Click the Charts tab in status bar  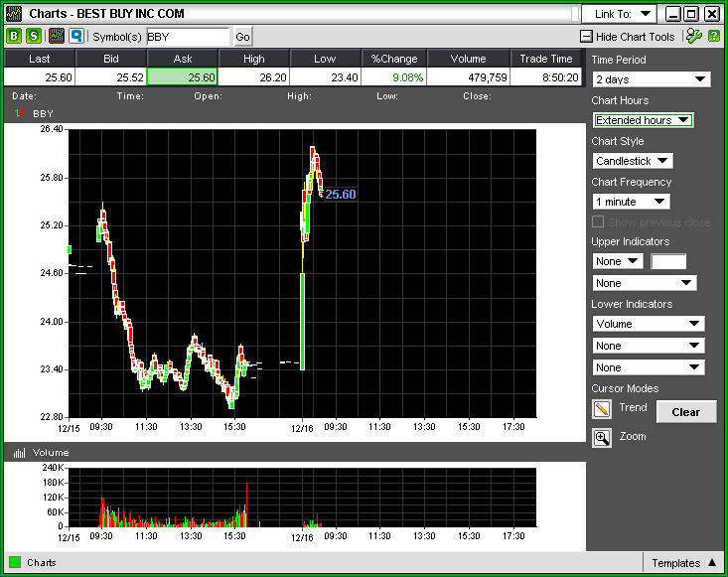pyautogui.click(x=42, y=563)
